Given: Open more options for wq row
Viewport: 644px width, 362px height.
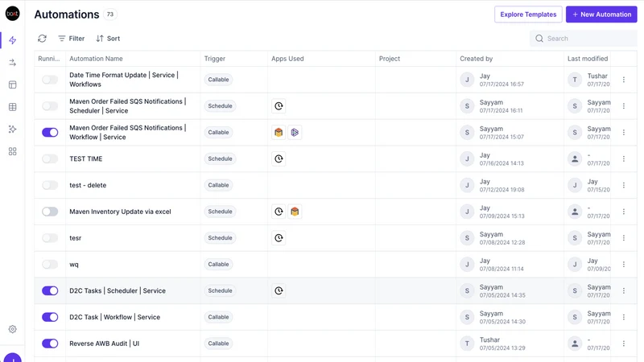Looking at the screenshot, I should (623, 265).
